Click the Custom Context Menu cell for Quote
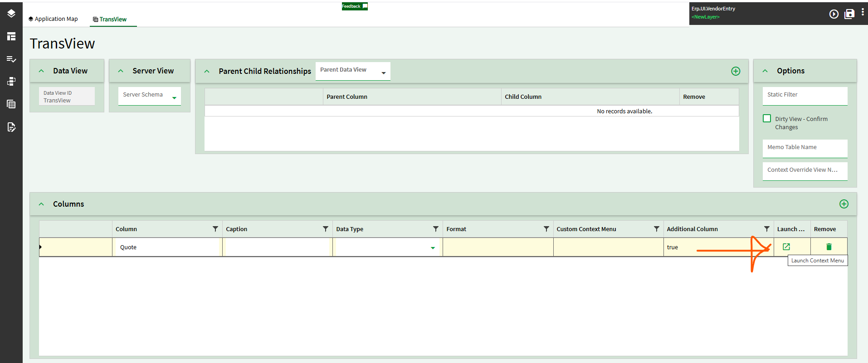Viewport: 868px width, 363px height. (609, 247)
